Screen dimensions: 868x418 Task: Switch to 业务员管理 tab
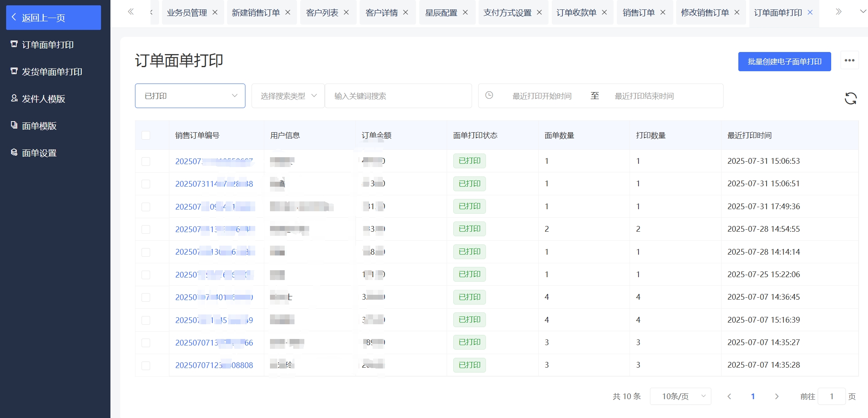point(187,13)
